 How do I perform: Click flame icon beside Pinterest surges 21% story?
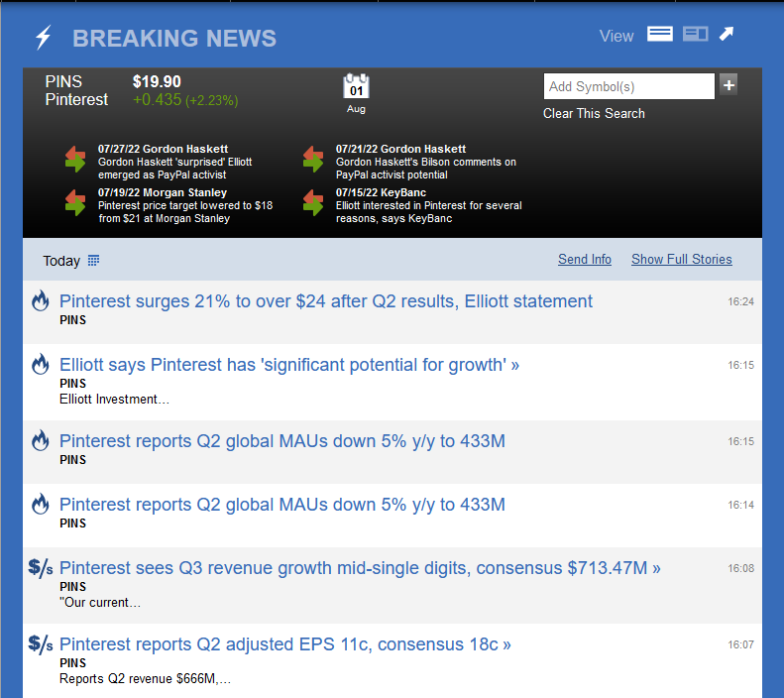point(41,301)
